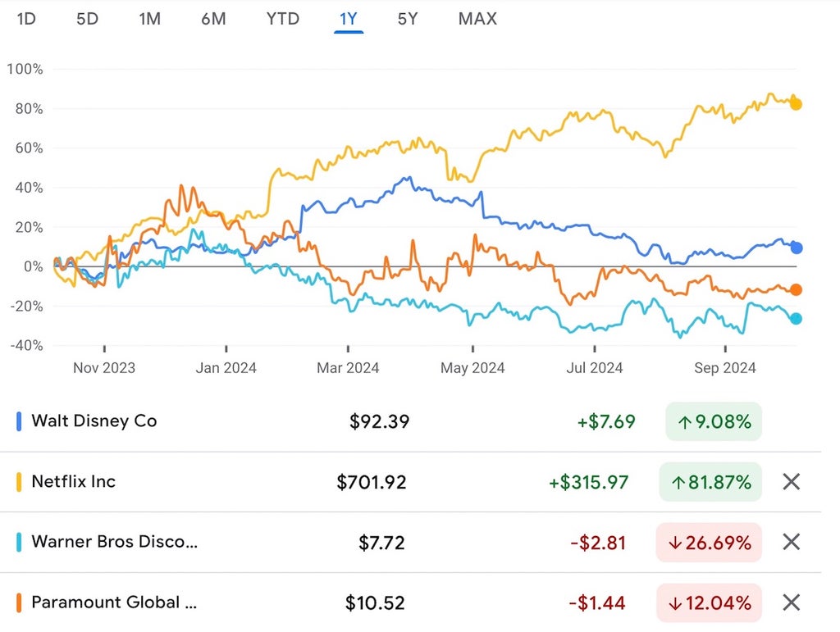Click the Mar 2024 axis label
The height and width of the screenshot is (632, 840).
tap(348, 367)
